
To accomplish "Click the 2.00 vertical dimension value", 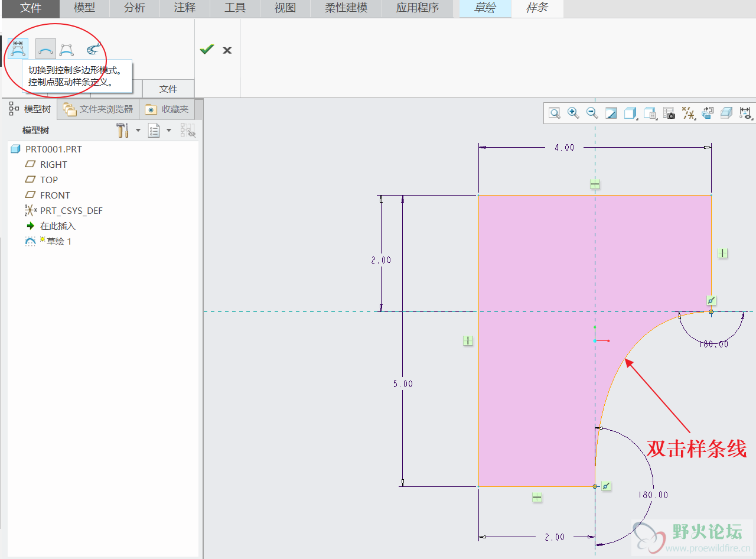I will pyautogui.click(x=381, y=260).
